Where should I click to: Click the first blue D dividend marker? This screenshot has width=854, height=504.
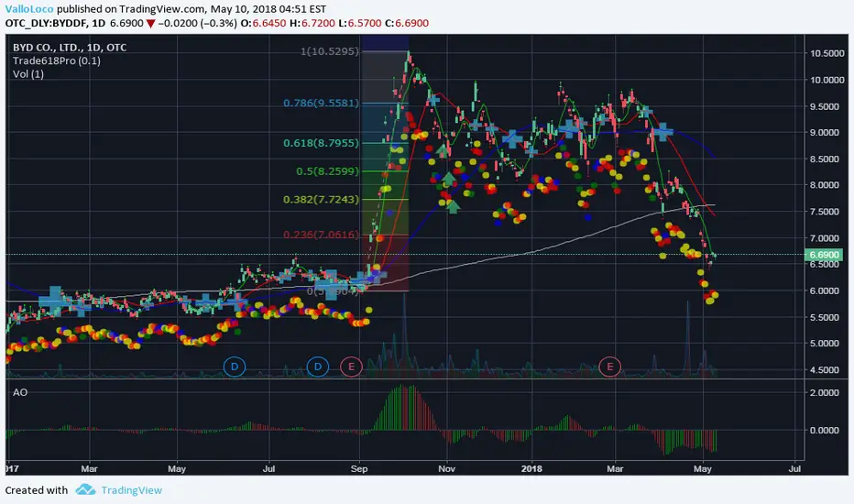click(x=235, y=367)
